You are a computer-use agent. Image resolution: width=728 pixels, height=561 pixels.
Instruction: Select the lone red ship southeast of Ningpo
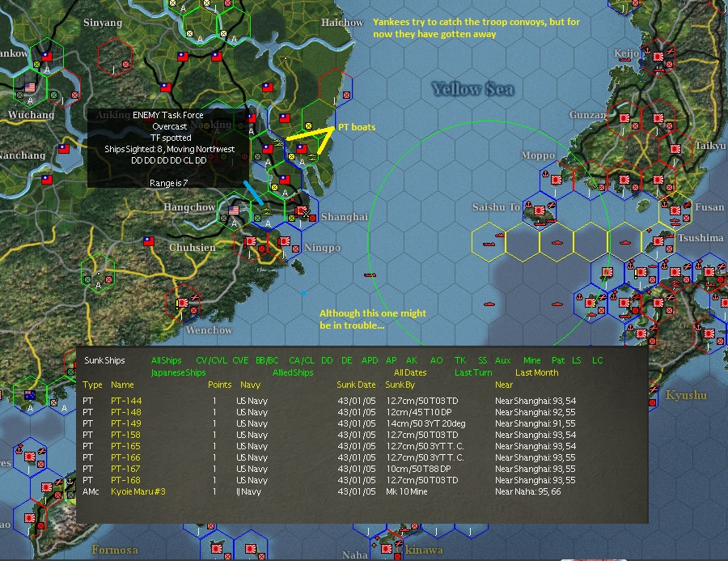370,275
